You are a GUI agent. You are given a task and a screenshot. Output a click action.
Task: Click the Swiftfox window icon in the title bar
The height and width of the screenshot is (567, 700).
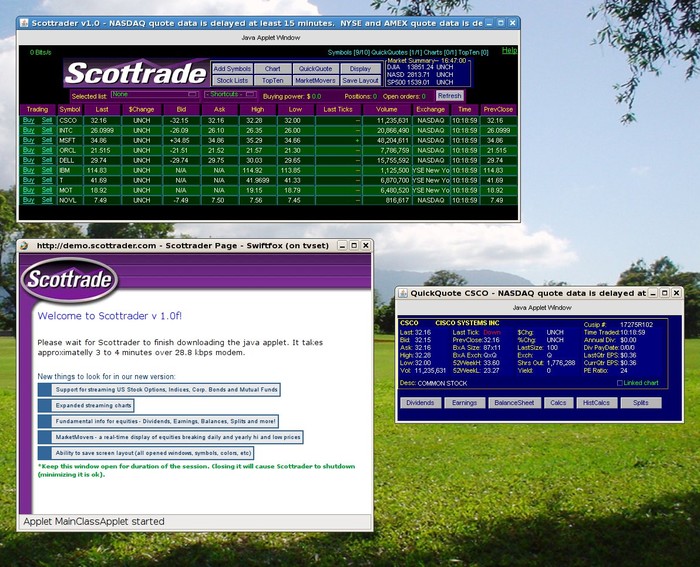pyautogui.click(x=24, y=245)
